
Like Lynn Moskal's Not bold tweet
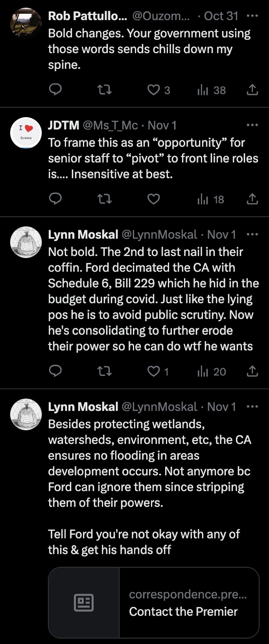(x=153, y=371)
